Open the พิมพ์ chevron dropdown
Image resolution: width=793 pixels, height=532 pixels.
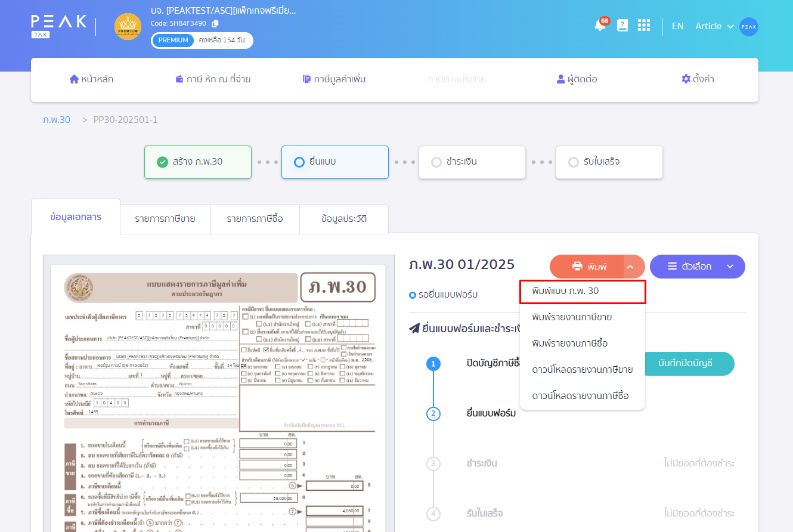(x=631, y=267)
